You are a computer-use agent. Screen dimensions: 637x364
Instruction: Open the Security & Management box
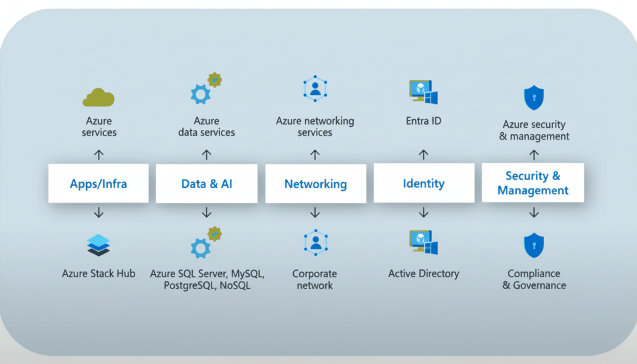tap(533, 183)
